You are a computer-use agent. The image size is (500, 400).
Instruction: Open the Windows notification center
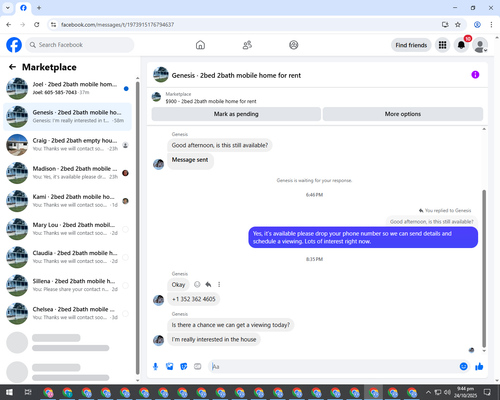click(487, 392)
